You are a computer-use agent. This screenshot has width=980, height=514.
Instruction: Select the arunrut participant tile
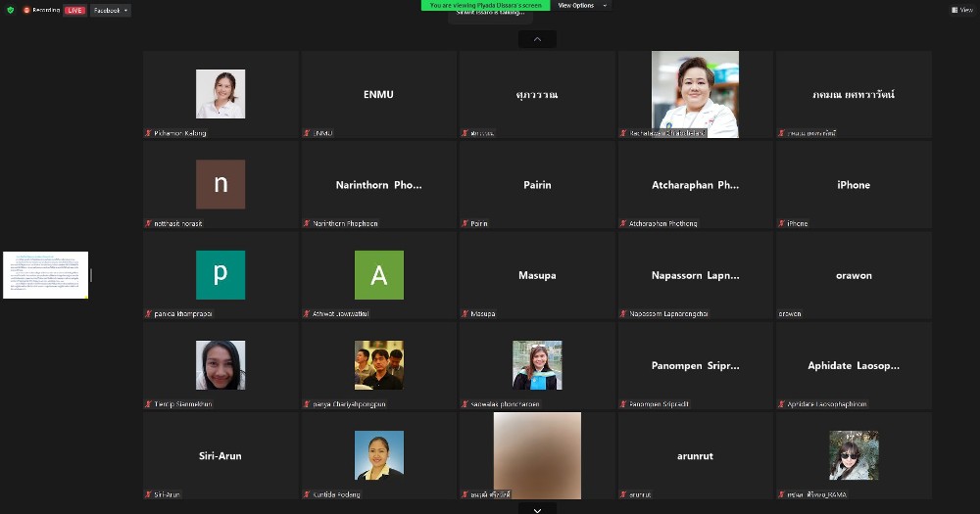(695, 456)
